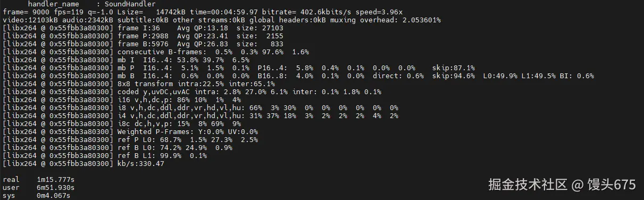Click the kb/s:330.47 line
Image resolution: width=644 pixels, height=200 pixels.
83,164
